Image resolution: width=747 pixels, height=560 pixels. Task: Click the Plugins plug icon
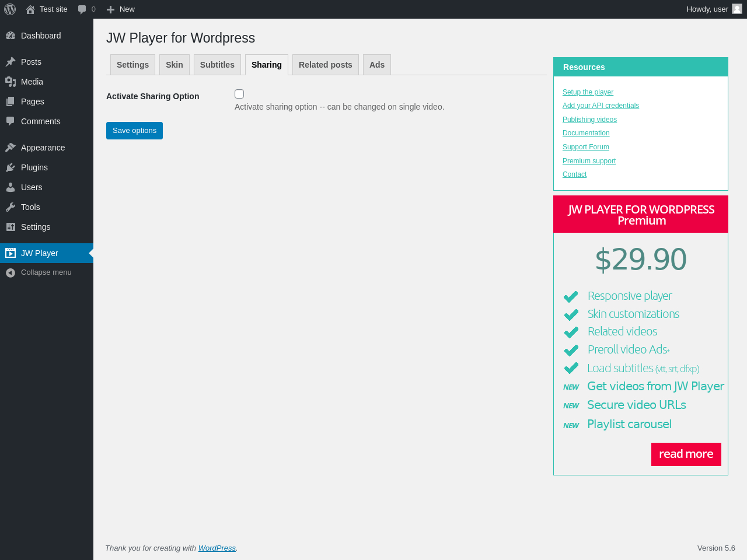(11, 167)
